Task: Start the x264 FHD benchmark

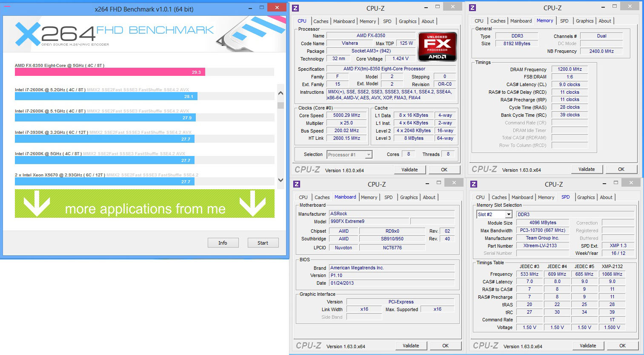Action: click(263, 243)
